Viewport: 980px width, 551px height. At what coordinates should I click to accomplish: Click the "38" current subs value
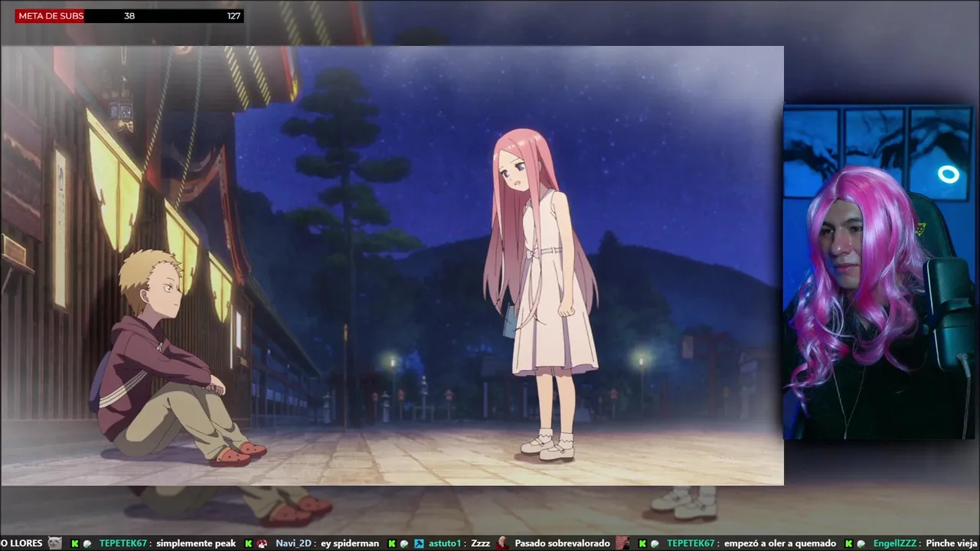tap(129, 15)
